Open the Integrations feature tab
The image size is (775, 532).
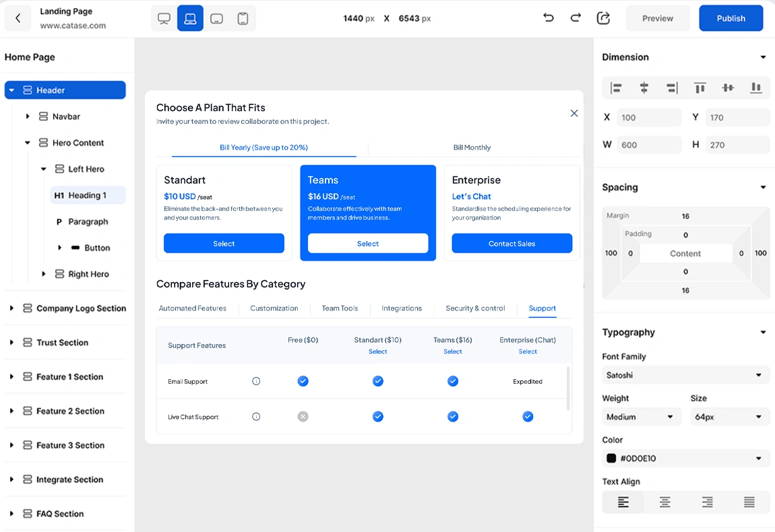pos(402,308)
